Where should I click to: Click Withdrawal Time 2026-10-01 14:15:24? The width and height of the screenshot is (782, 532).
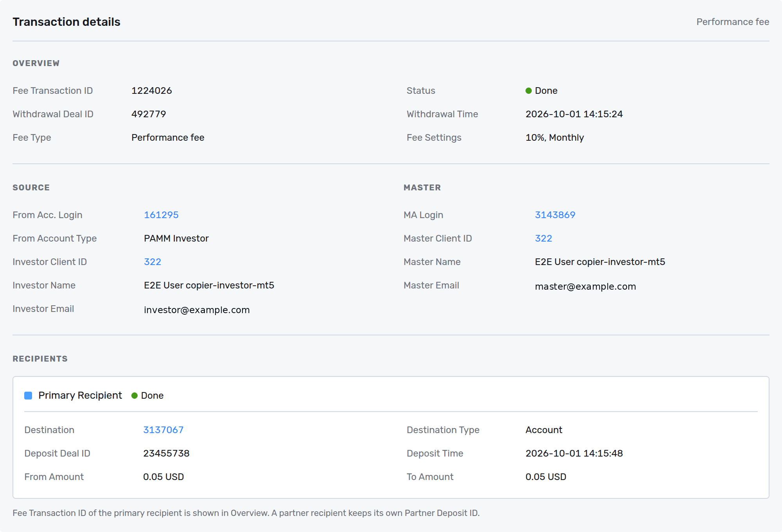574,114
